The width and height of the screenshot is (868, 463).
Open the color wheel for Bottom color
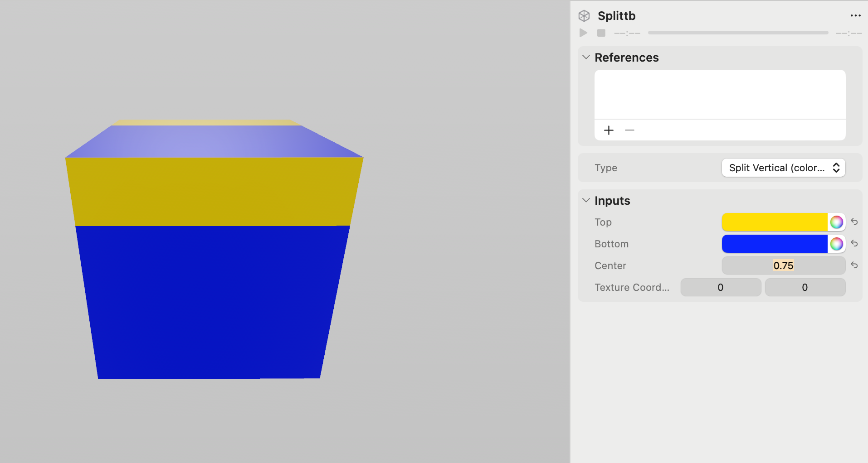(x=836, y=244)
